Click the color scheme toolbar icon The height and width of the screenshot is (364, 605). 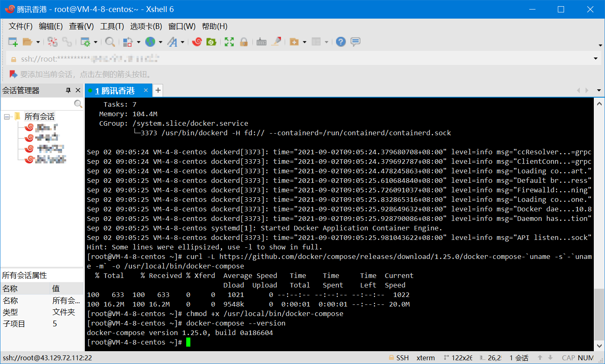point(128,42)
